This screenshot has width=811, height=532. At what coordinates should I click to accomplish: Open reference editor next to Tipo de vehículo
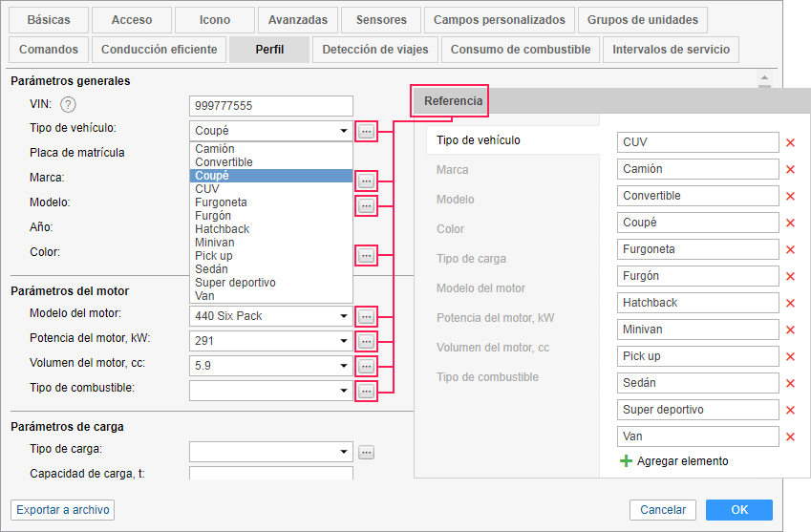coord(366,131)
